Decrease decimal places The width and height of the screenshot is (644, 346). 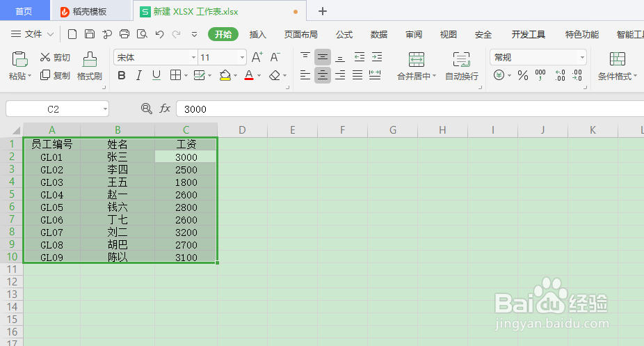[577, 75]
